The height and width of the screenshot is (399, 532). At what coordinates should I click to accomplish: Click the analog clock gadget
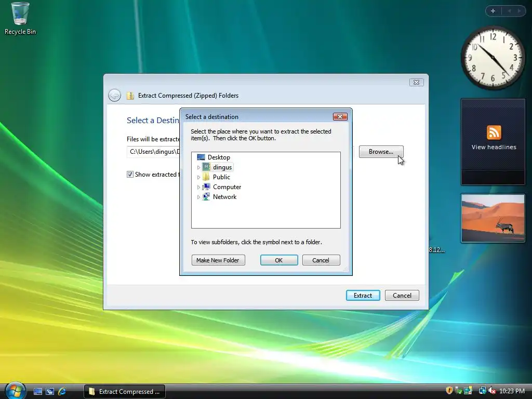pyautogui.click(x=493, y=58)
